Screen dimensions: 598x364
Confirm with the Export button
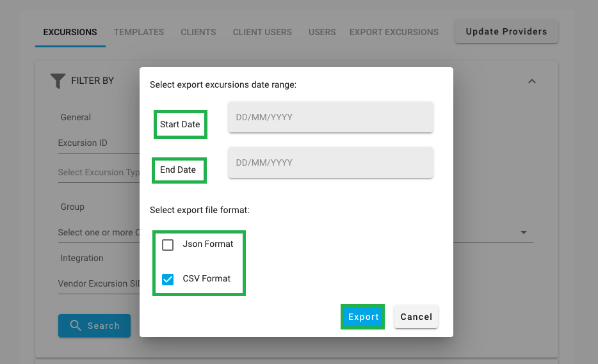tap(363, 317)
